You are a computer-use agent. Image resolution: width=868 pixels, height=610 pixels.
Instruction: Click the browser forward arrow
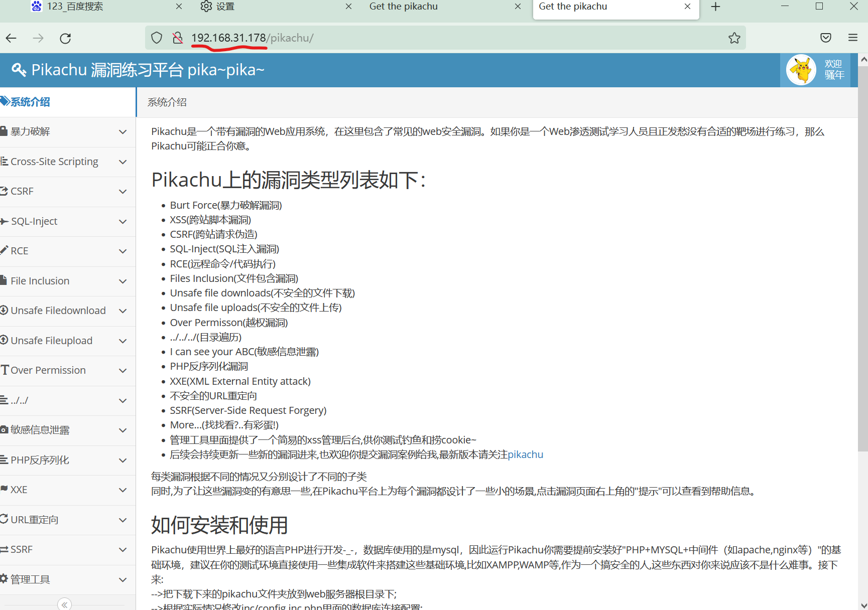tap(38, 38)
